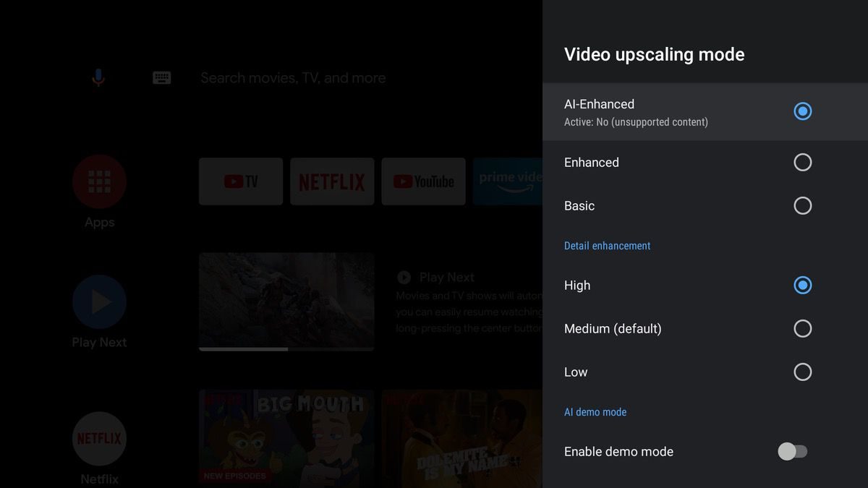Click the voice search microphone icon
This screenshot has height=488, width=868.
pos(98,77)
